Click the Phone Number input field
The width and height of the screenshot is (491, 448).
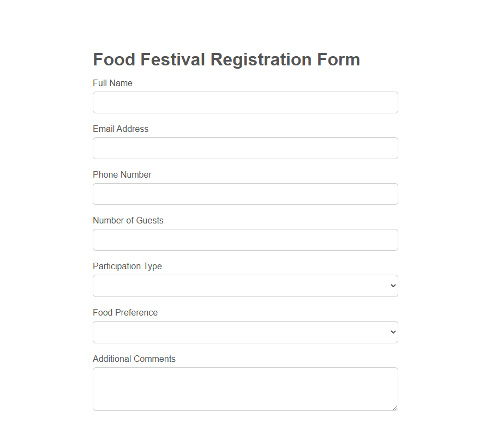tap(245, 194)
